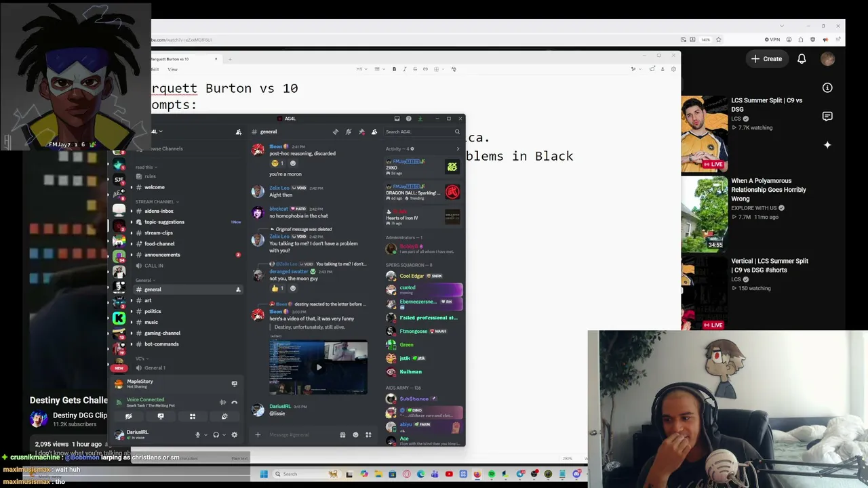The height and width of the screenshot is (488, 868).
Task: Toggle bold in the notes editor
Action: point(394,69)
